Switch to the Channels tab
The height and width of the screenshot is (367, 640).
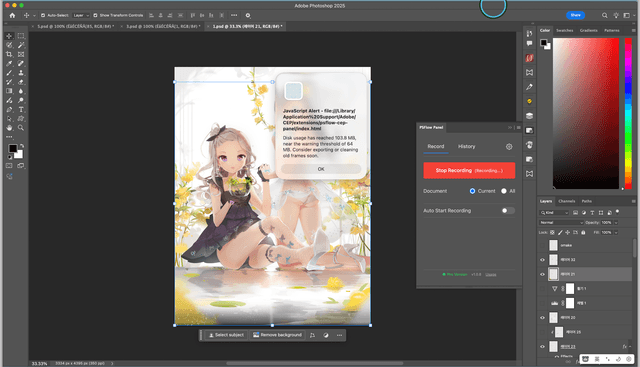(567, 201)
